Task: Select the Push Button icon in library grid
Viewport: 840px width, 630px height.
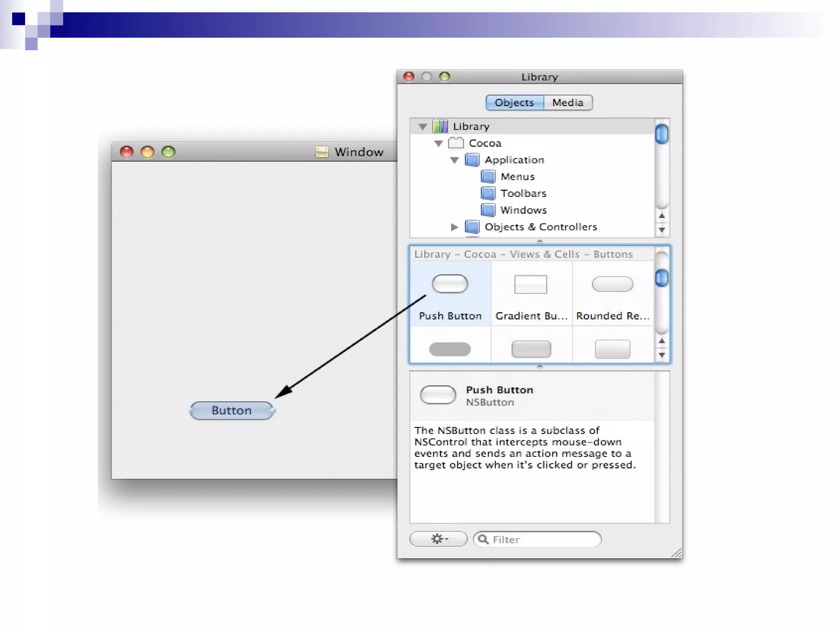Action: click(450, 284)
